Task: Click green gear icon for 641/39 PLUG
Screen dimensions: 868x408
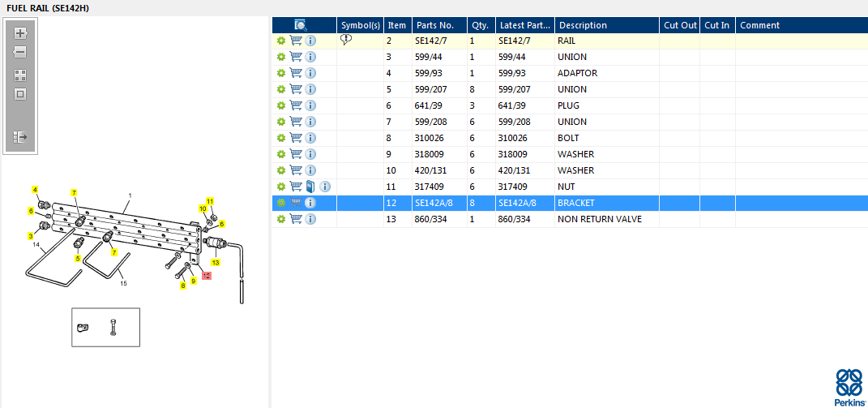Action: click(281, 105)
